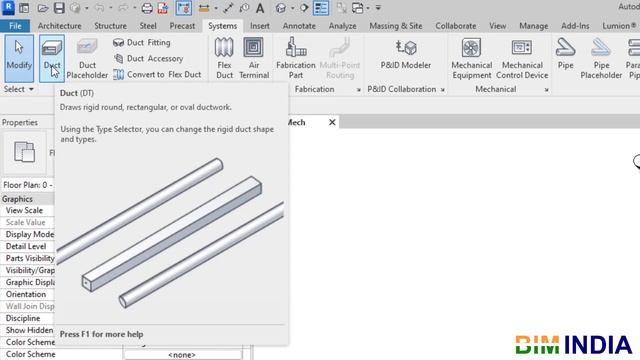Open the Mechanical panel settings arrow

(x=546, y=90)
